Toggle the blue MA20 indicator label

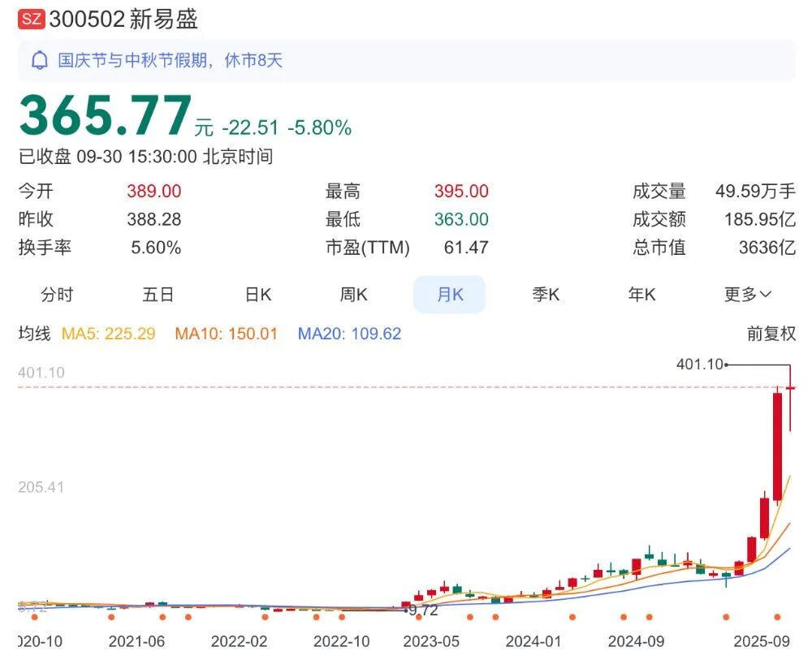tap(349, 334)
